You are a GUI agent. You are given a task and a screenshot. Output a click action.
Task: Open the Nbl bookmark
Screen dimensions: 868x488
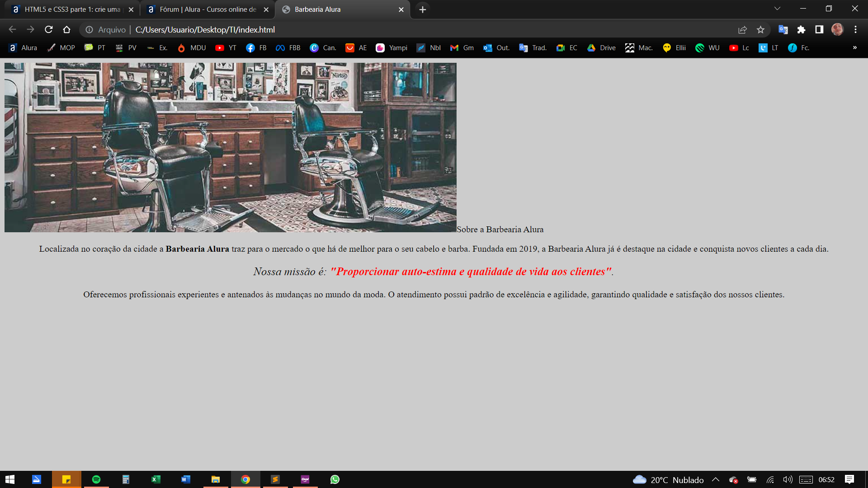coord(429,48)
